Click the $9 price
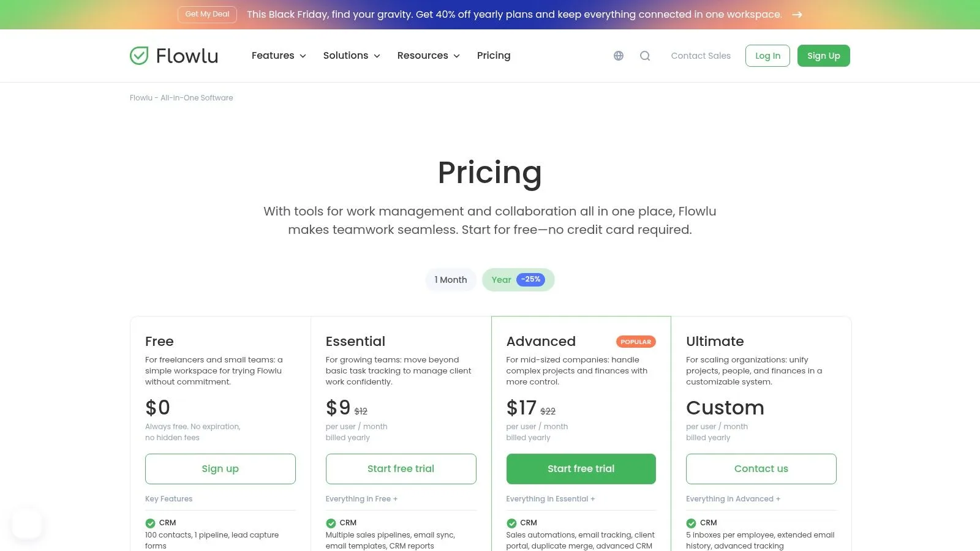Image resolution: width=980 pixels, height=551 pixels. [x=338, y=408]
